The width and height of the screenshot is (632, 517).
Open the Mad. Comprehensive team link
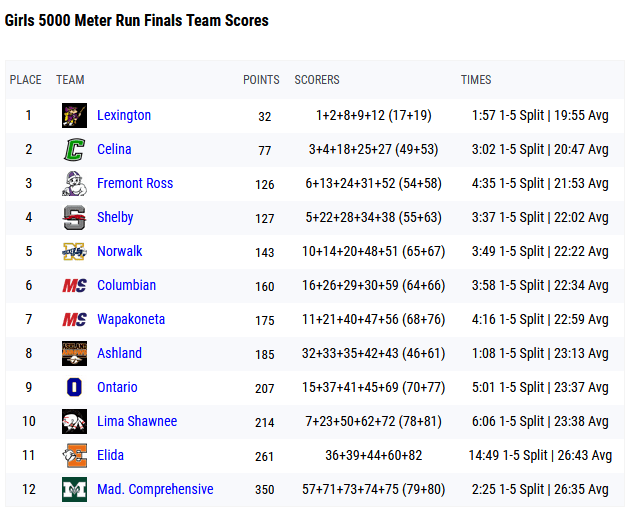(x=155, y=489)
